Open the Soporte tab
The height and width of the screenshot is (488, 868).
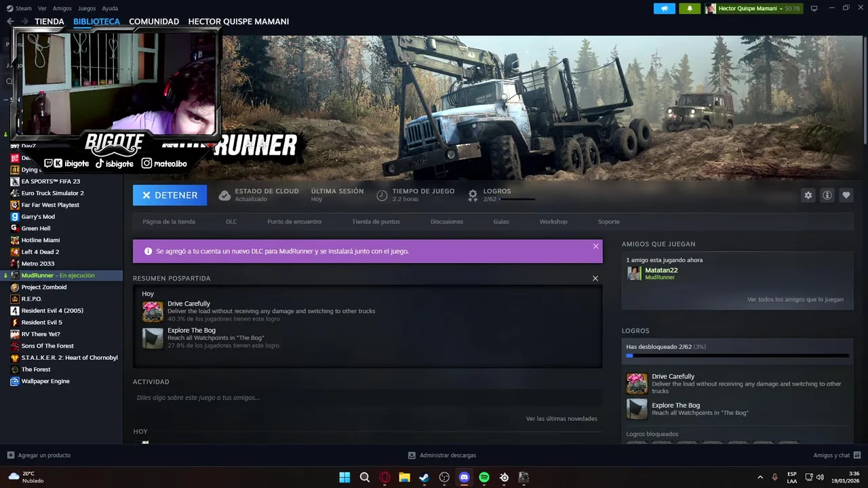click(608, 222)
